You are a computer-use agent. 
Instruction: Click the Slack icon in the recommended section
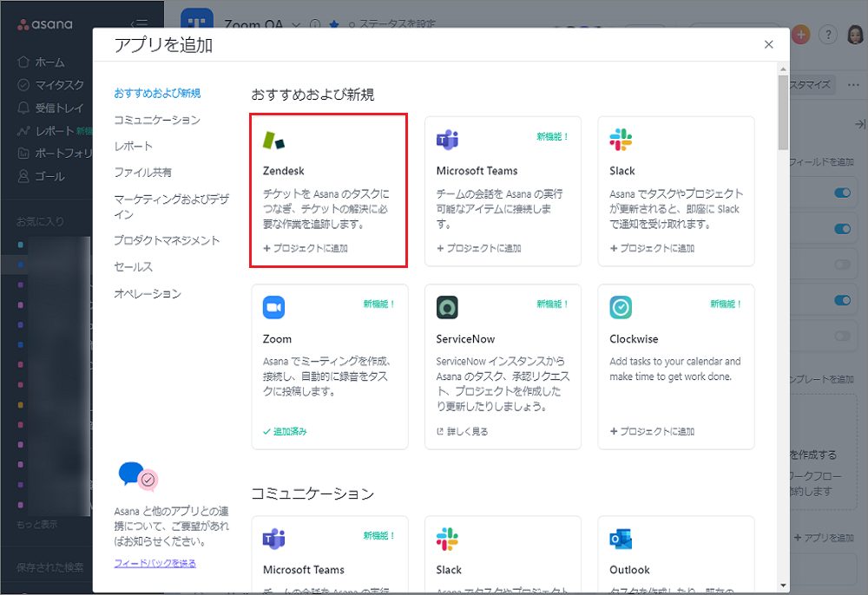pos(621,140)
